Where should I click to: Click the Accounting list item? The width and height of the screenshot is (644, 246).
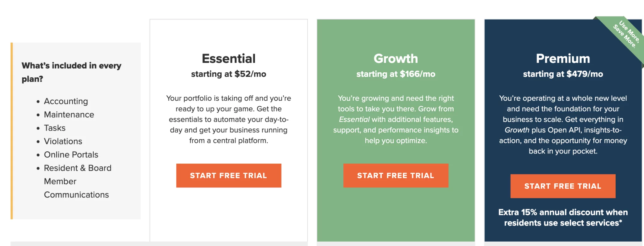(66, 101)
